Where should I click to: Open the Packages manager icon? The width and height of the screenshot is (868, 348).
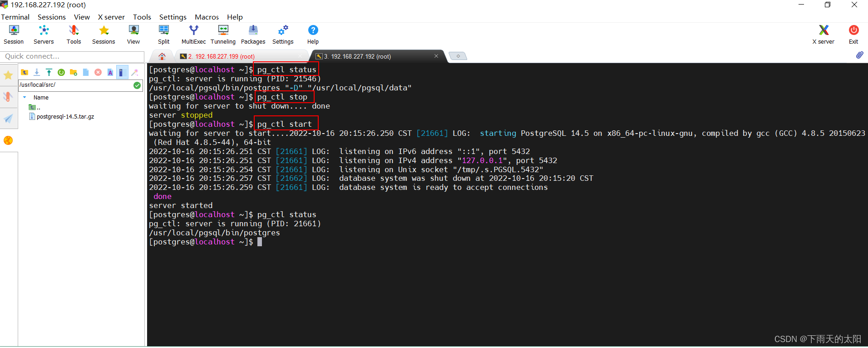pyautogui.click(x=253, y=35)
